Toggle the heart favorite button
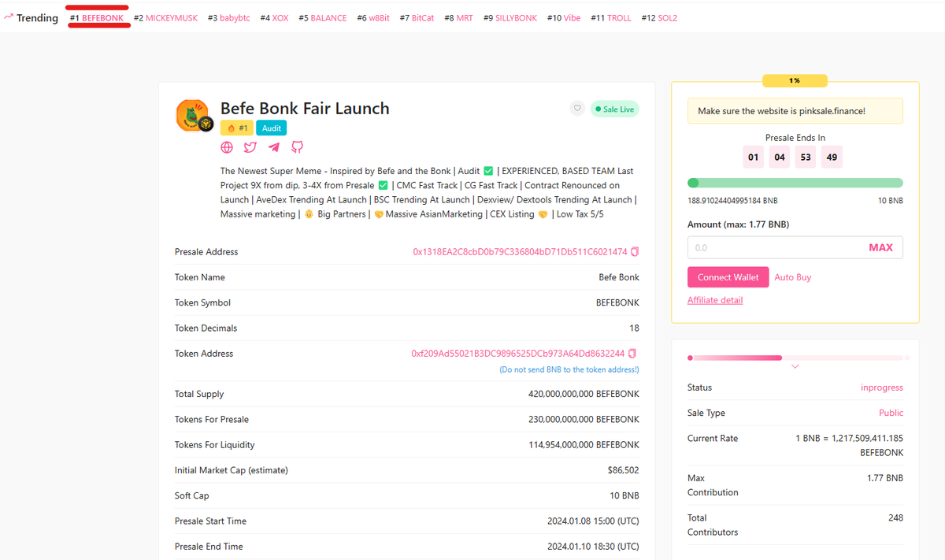The width and height of the screenshot is (945, 560). pyautogui.click(x=576, y=109)
